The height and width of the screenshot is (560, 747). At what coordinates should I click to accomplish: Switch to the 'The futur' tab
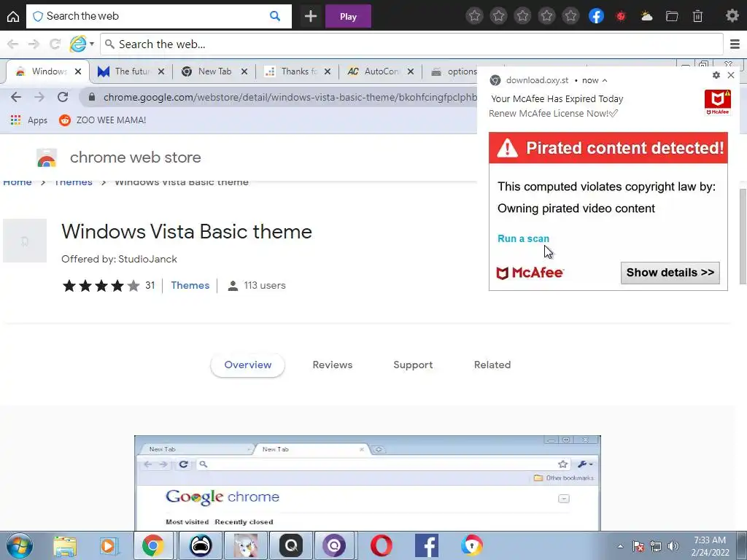tap(131, 71)
